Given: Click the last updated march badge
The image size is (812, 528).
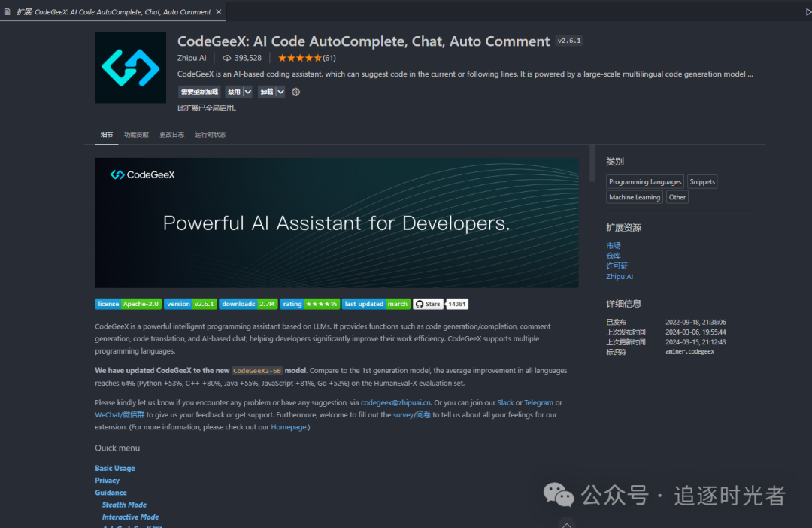Looking at the screenshot, I should point(376,304).
